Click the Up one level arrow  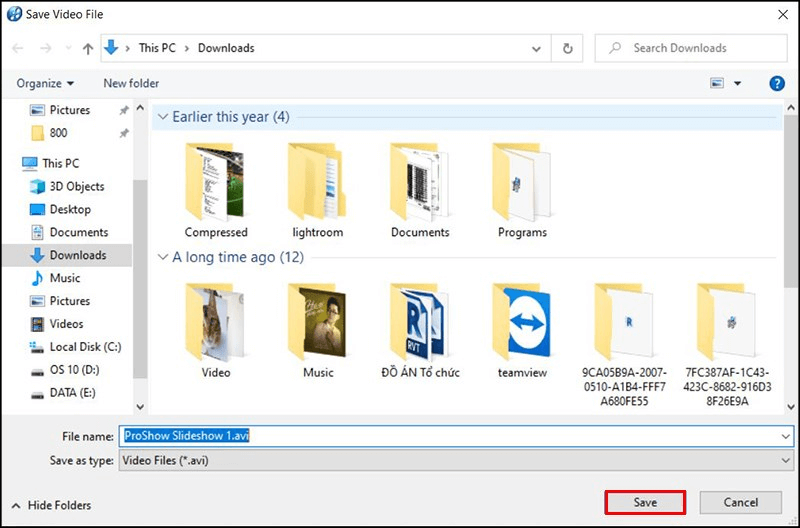tap(89, 48)
